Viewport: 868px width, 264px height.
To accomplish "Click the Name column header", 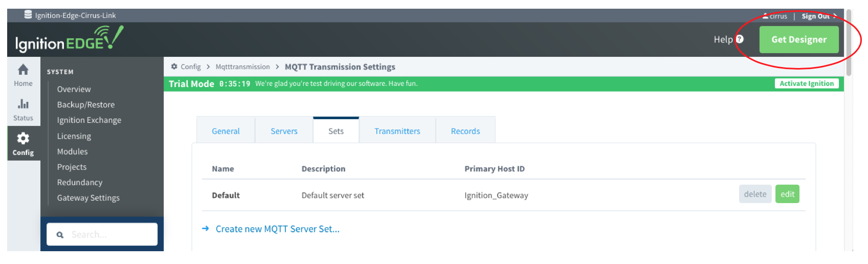I will 223,168.
